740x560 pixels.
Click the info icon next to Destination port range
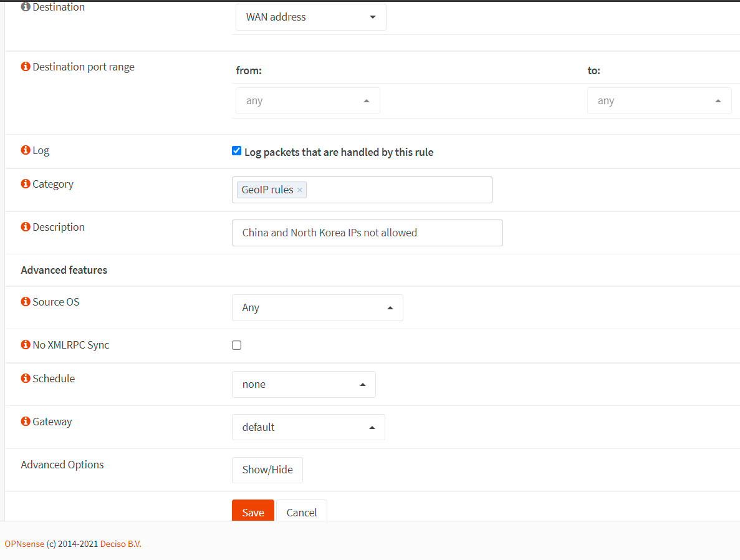26,67
